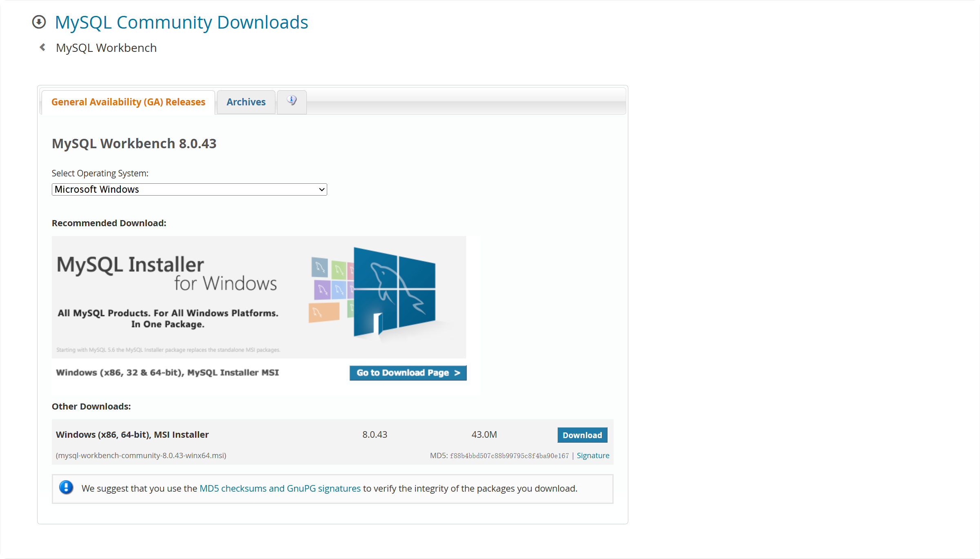This screenshot has height=559, width=980.
Task: Open the Signature link
Action: pyautogui.click(x=593, y=456)
